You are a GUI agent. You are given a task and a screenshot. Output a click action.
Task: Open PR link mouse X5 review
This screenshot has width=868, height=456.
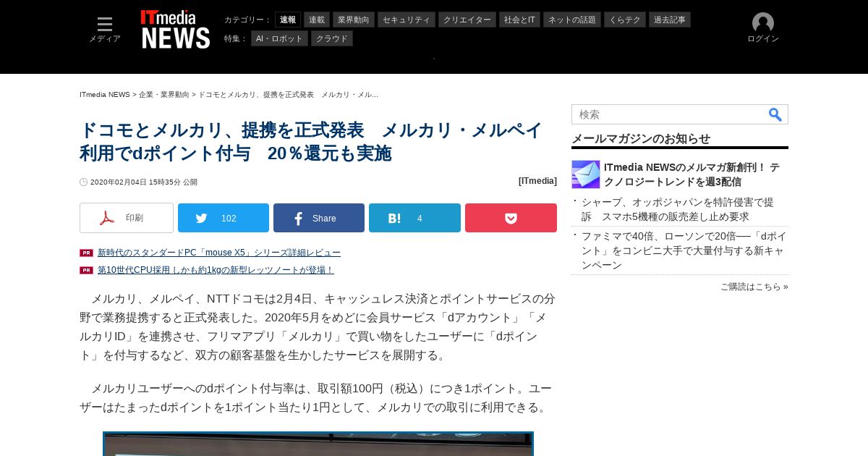click(x=219, y=253)
